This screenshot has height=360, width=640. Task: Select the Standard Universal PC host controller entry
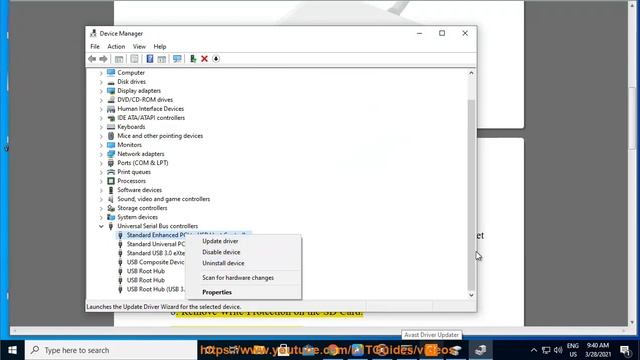click(156, 244)
